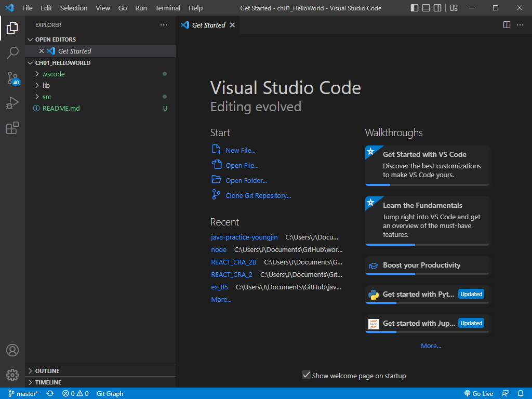Open Customize Layout button in title bar

click(454, 8)
